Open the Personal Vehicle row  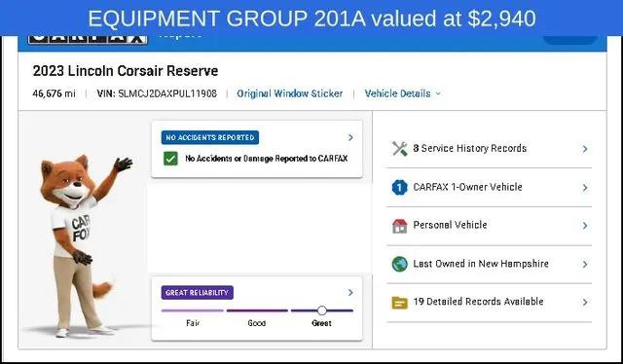pyautogui.click(x=489, y=226)
